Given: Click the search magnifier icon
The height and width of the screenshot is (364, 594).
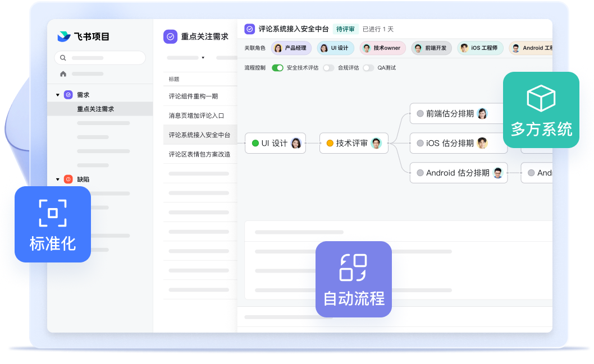Looking at the screenshot, I should point(63,58).
